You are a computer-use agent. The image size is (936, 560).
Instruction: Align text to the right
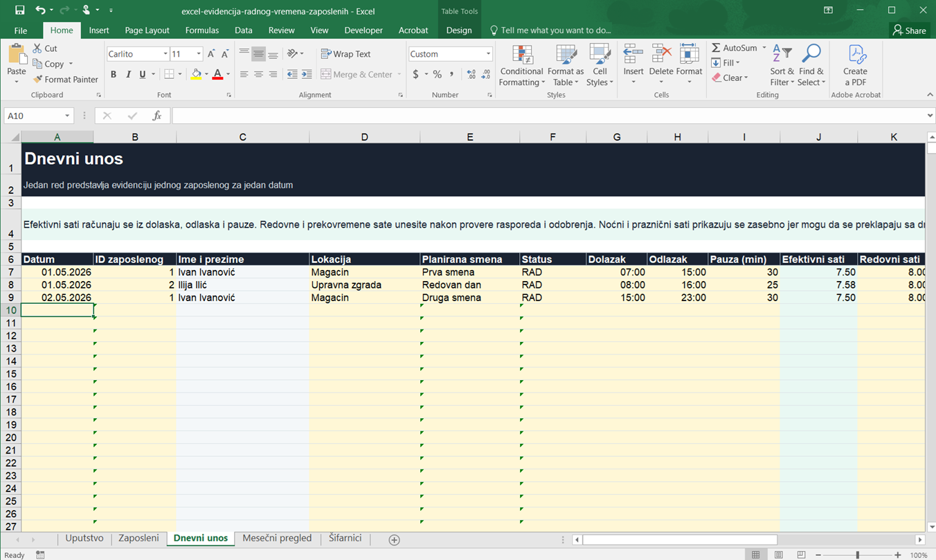(x=273, y=74)
